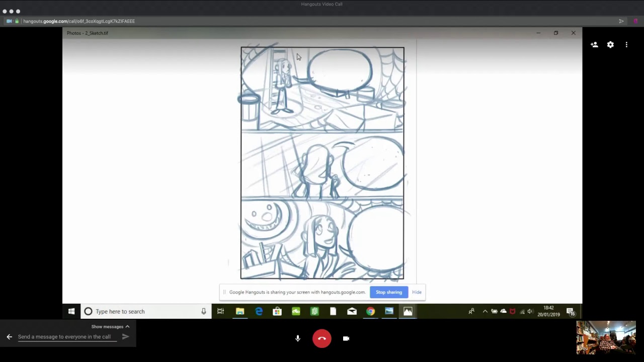This screenshot has height=362, width=644.
Task: Open McAfee red shield tray icon
Action: point(512,311)
